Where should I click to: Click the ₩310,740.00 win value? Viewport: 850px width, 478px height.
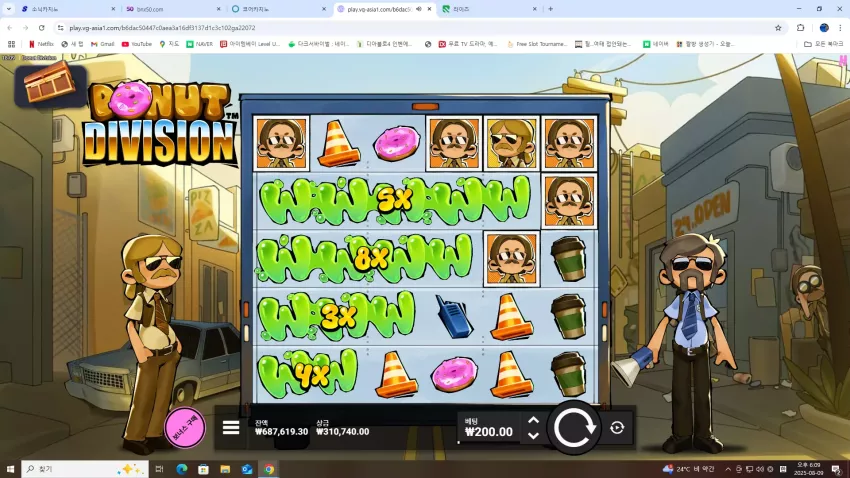click(x=343, y=431)
